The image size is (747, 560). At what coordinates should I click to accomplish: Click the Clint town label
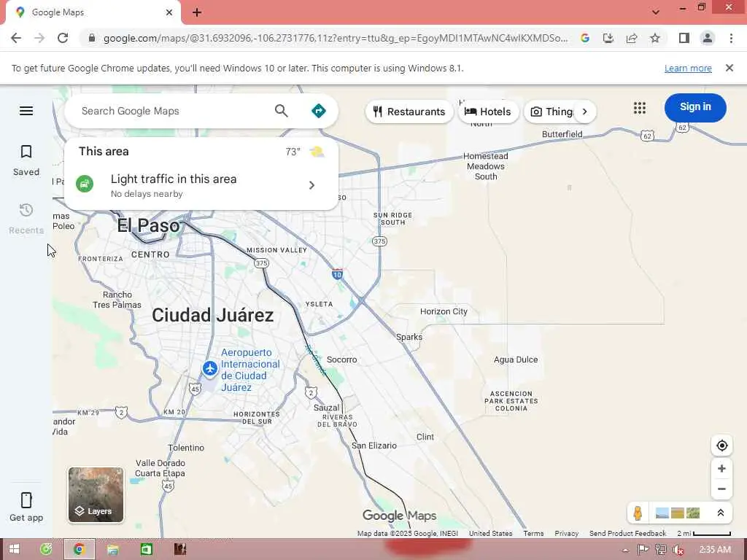425,437
